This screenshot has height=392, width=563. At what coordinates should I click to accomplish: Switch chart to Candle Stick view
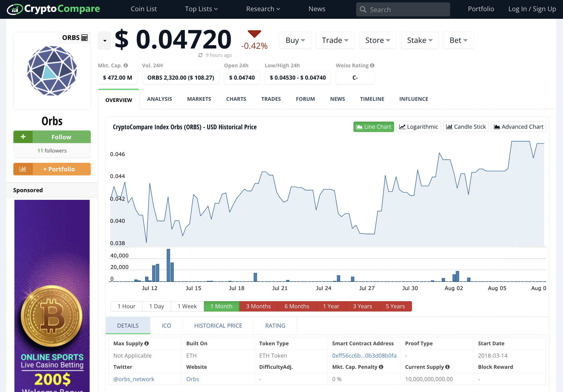tap(466, 127)
